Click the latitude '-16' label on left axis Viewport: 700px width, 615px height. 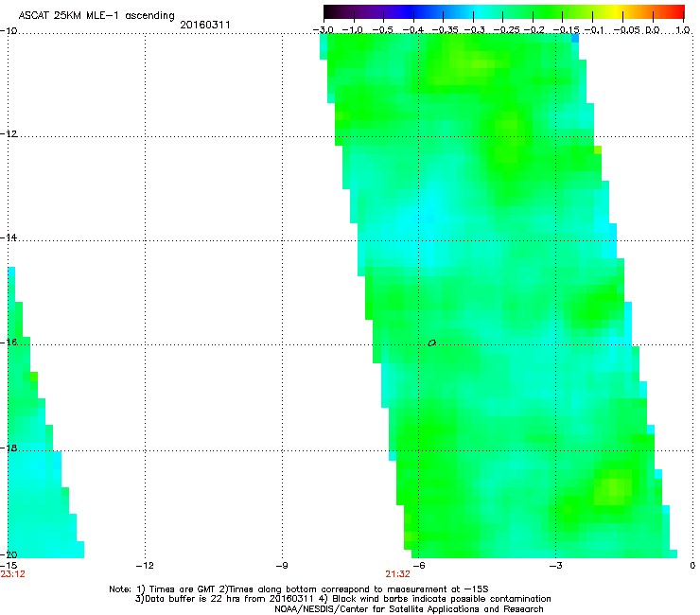pos(9,343)
